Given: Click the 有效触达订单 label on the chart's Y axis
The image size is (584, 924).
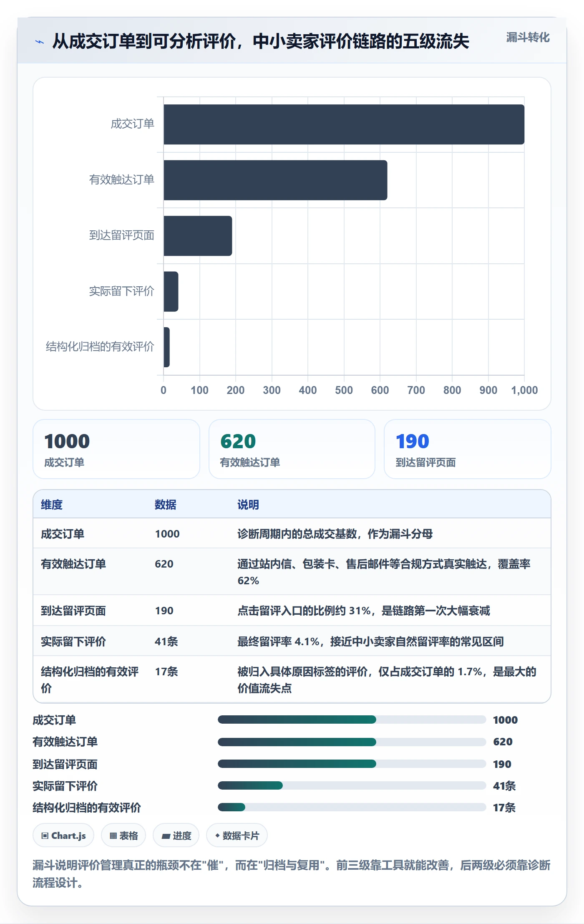Looking at the screenshot, I should coord(122,180).
